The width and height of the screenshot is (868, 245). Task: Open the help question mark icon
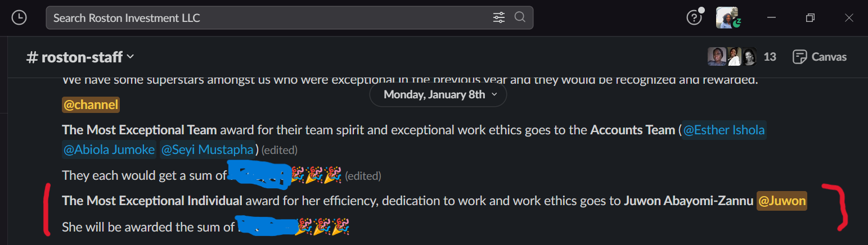694,18
